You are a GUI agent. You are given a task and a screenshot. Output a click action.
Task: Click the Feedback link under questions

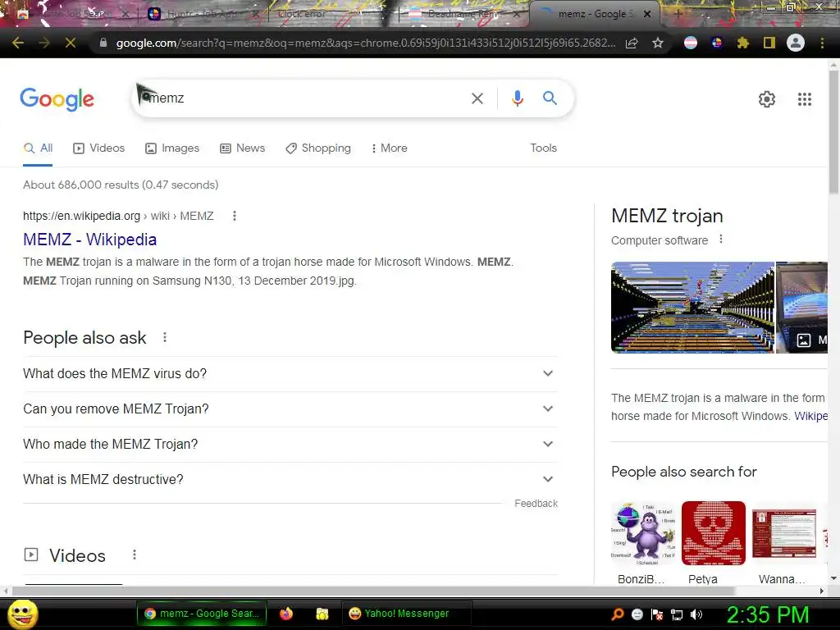536,503
